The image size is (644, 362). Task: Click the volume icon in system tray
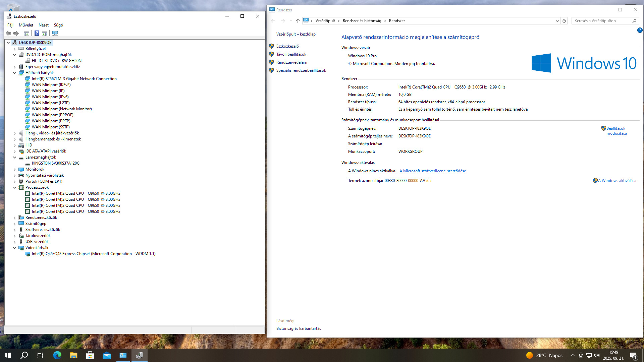point(596,355)
